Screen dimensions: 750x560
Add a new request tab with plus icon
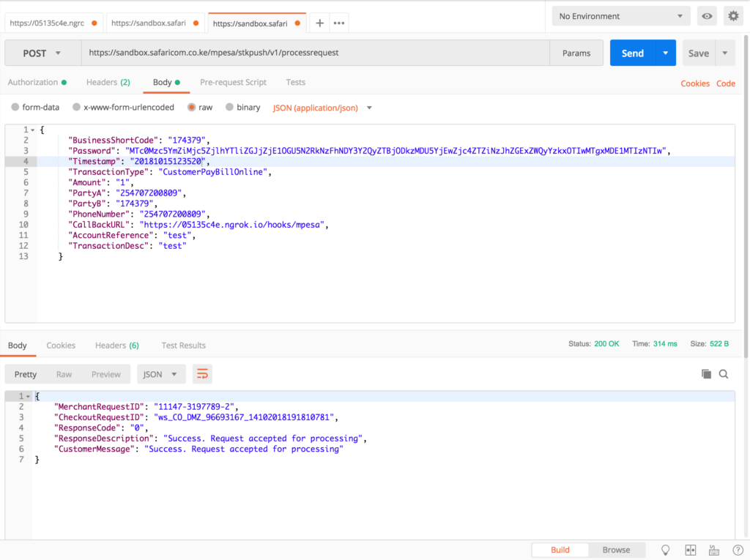319,23
